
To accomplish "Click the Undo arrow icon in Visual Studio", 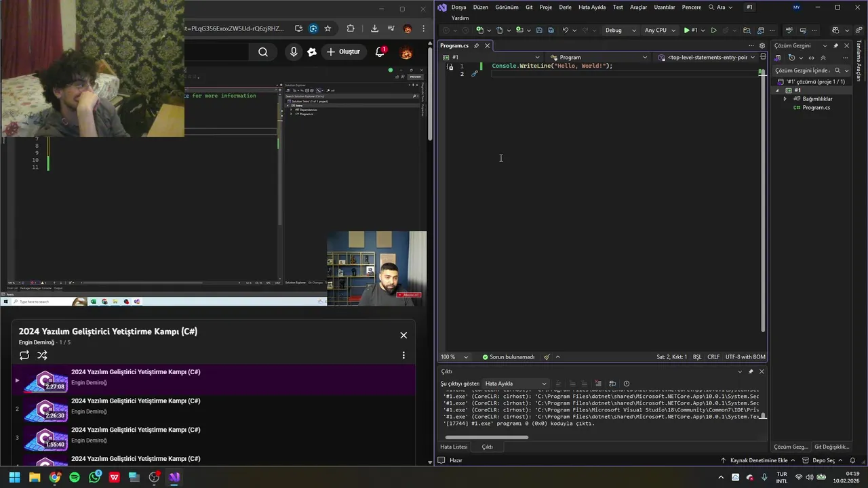I will (x=566, y=30).
